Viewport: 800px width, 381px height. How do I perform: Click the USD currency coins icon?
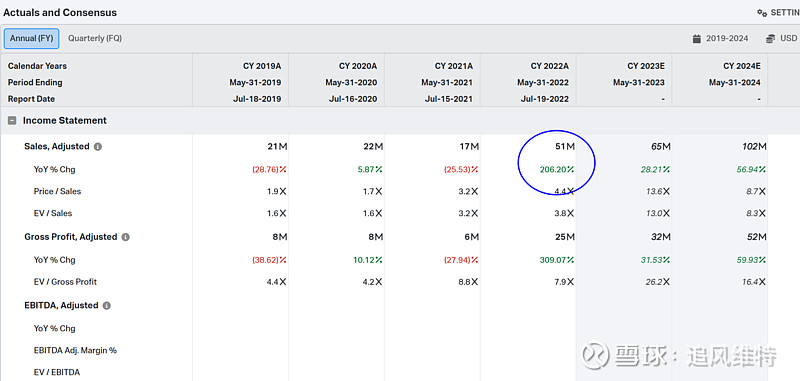(x=770, y=39)
